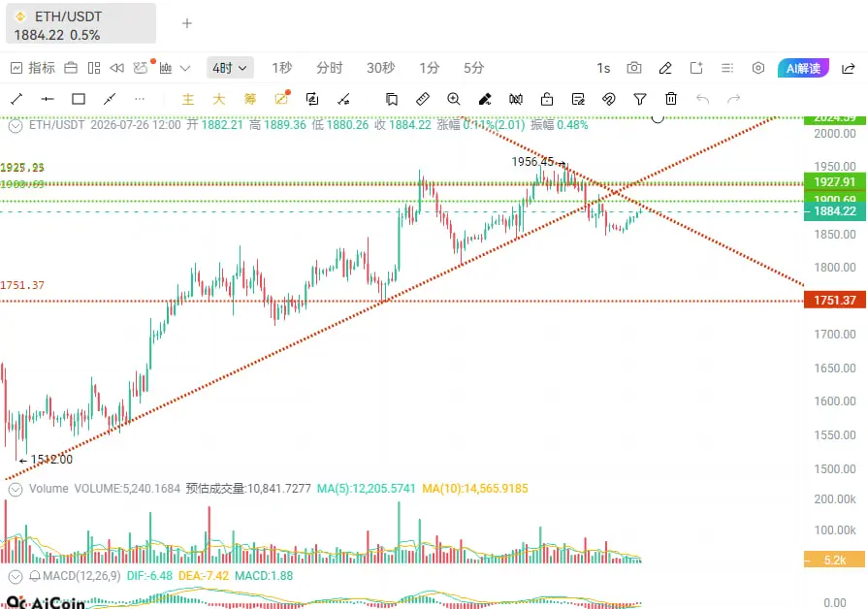This screenshot has width=868, height=609.
Task: Click the 1884.22 current price label
Action: 835,211
